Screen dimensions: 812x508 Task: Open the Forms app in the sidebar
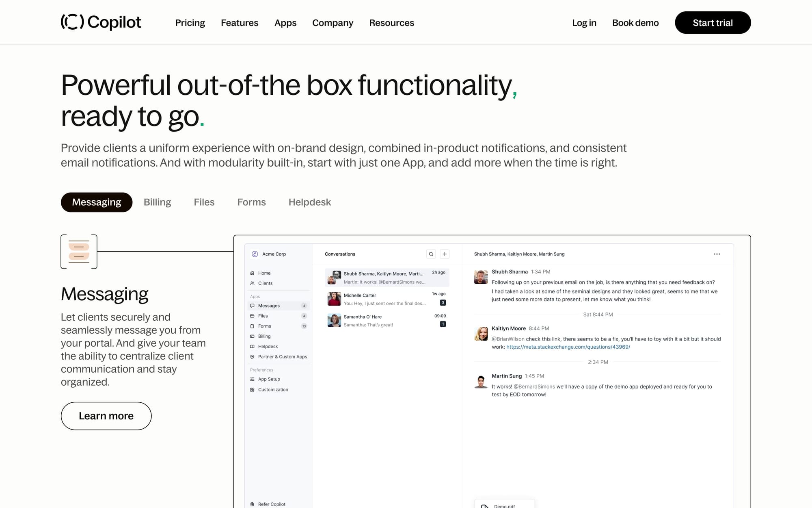coord(264,326)
